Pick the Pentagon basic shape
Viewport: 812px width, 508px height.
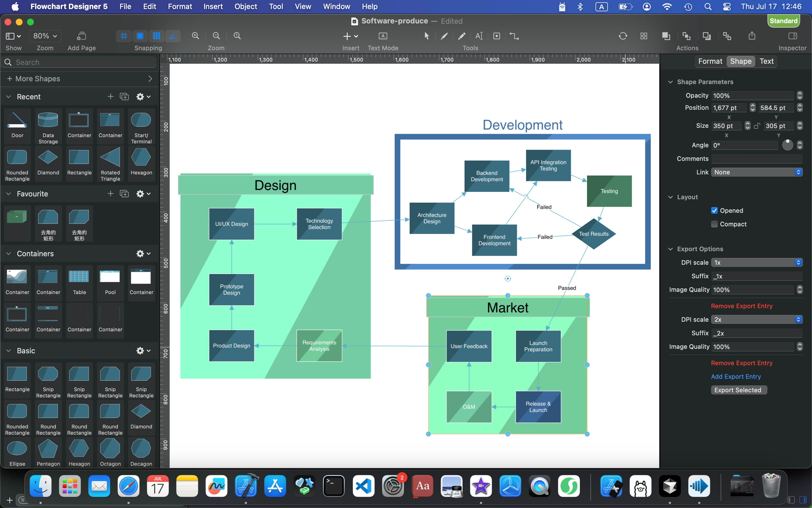click(48, 452)
